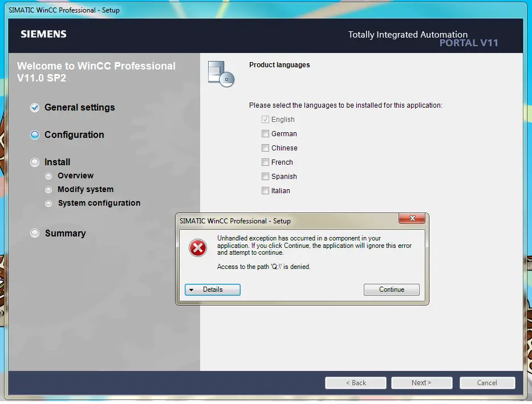Select the Modify system sub-step label

[x=86, y=189]
